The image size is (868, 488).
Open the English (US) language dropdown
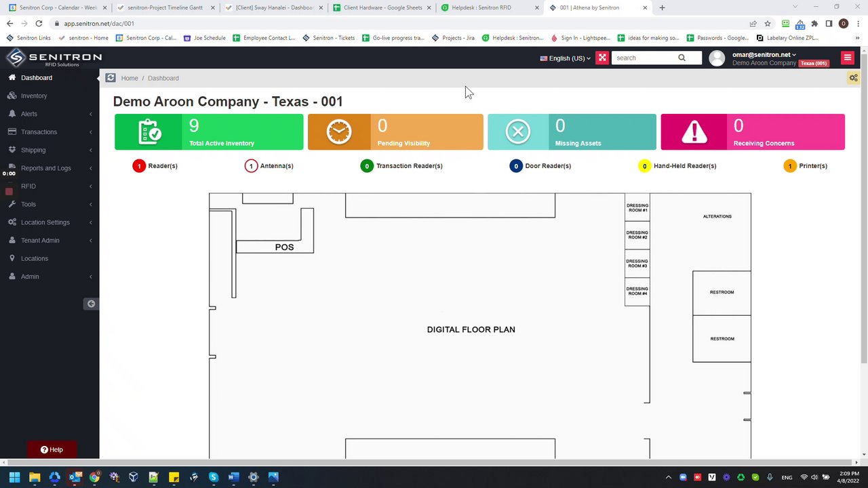[x=565, y=58]
